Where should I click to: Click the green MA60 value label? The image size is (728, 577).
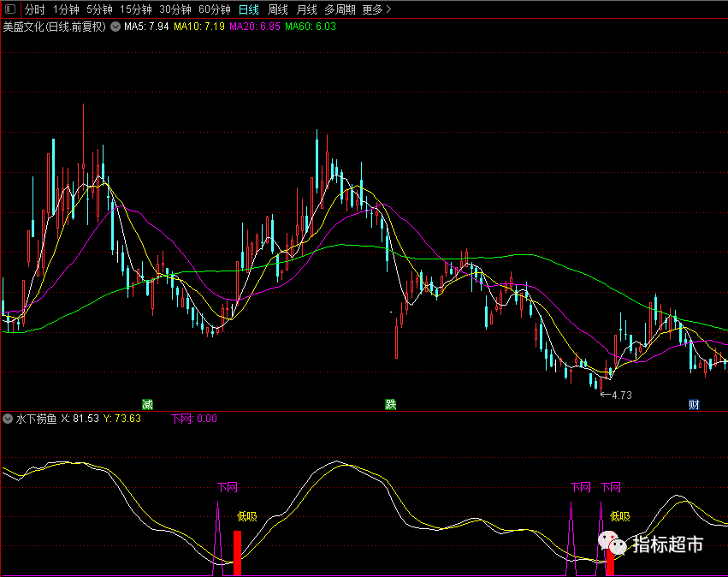pyautogui.click(x=311, y=27)
